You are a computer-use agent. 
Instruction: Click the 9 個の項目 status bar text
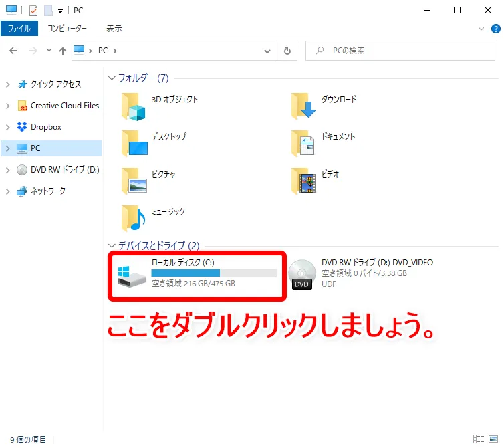tap(28, 439)
